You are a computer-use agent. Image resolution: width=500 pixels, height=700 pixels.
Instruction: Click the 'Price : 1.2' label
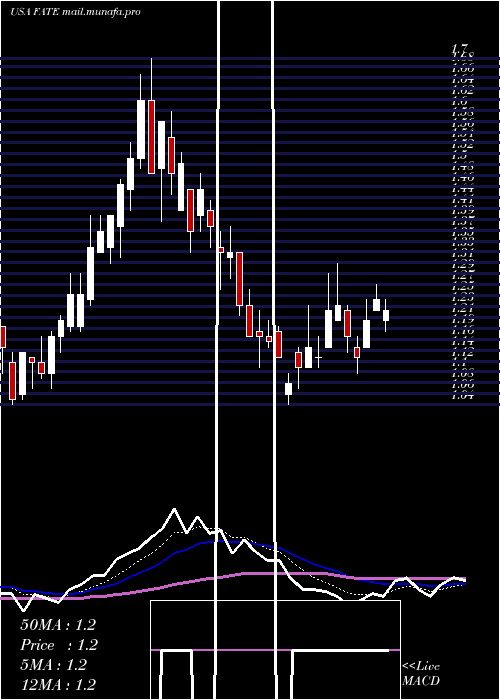[x=59, y=645]
